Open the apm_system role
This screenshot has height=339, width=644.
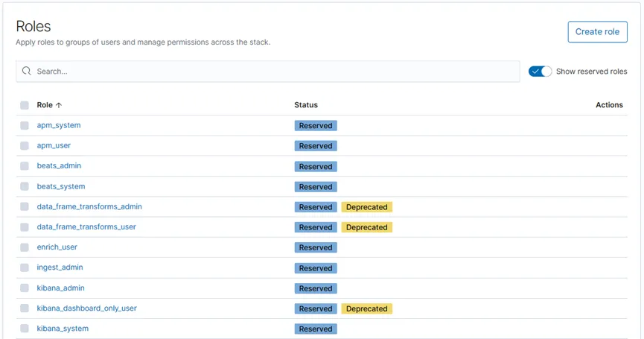(59, 125)
